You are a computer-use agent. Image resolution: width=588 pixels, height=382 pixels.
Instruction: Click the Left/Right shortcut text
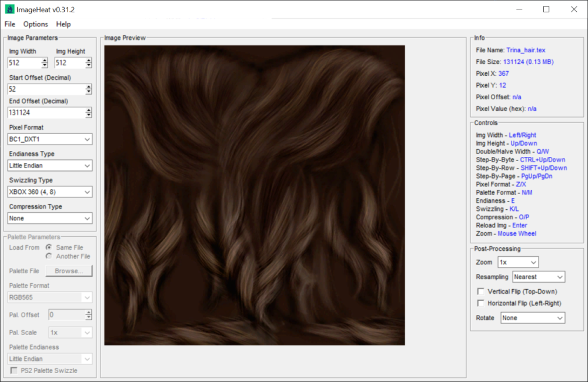click(522, 135)
